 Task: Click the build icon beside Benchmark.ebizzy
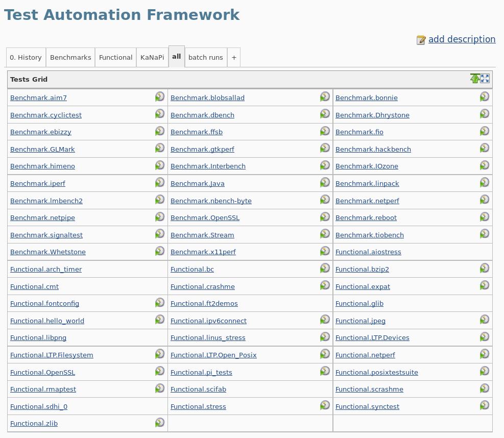click(160, 131)
